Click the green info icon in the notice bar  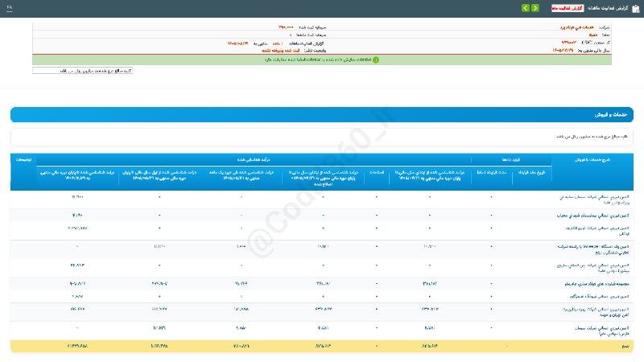tap(376, 60)
